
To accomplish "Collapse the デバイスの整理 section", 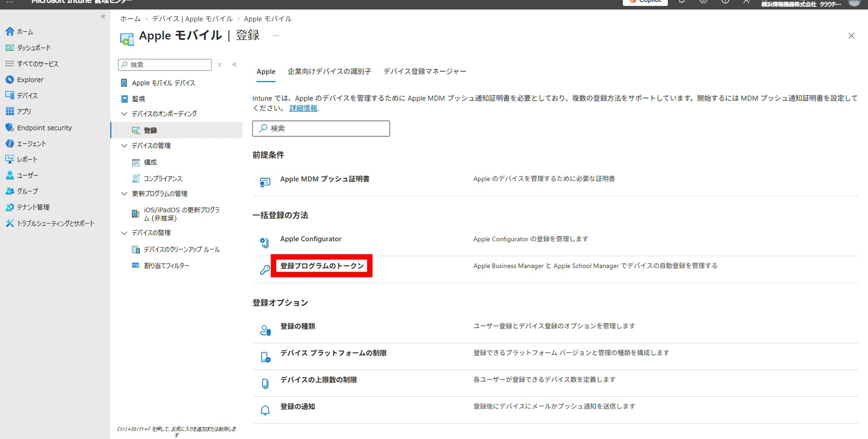I will pos(124,233).
